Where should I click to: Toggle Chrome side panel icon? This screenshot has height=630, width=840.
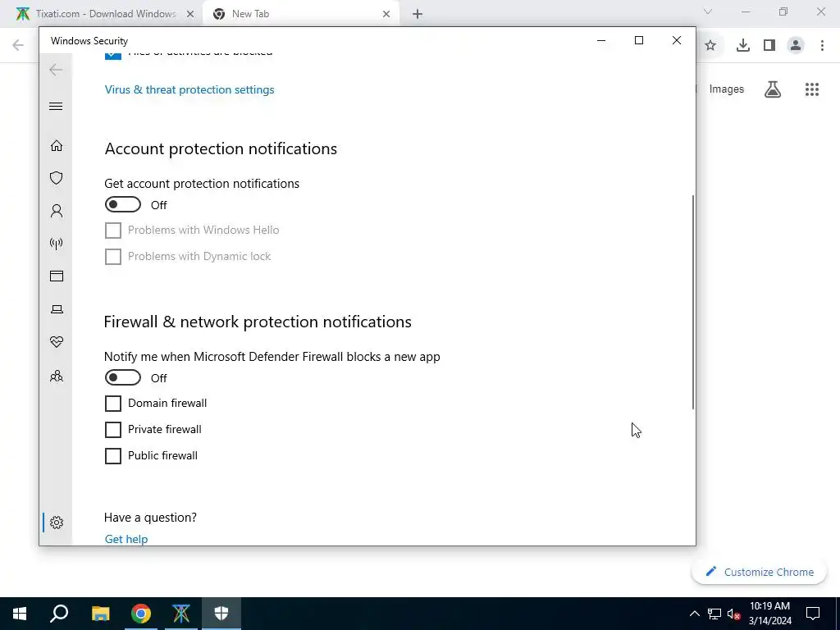(769, 46)
